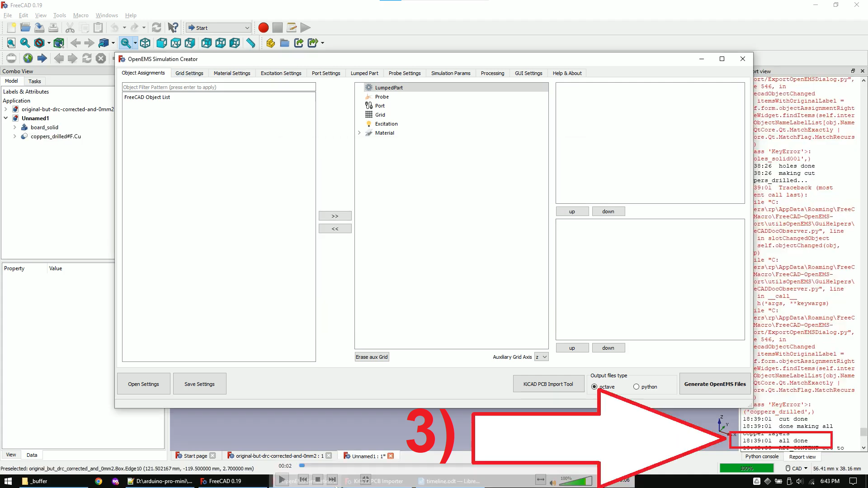The image size is (868, 488).
Task: Click the Cut scissors icon
Action: (x=70, y=28)
